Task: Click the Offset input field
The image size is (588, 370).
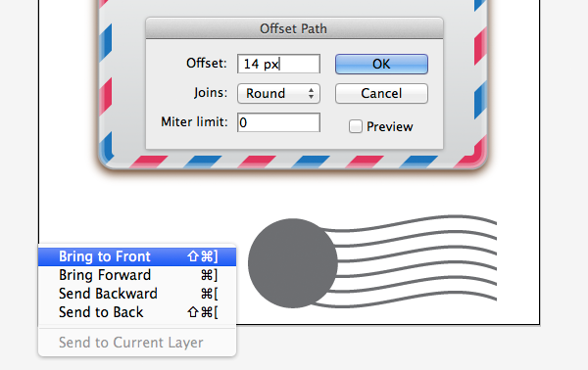Action: [278, 64]
